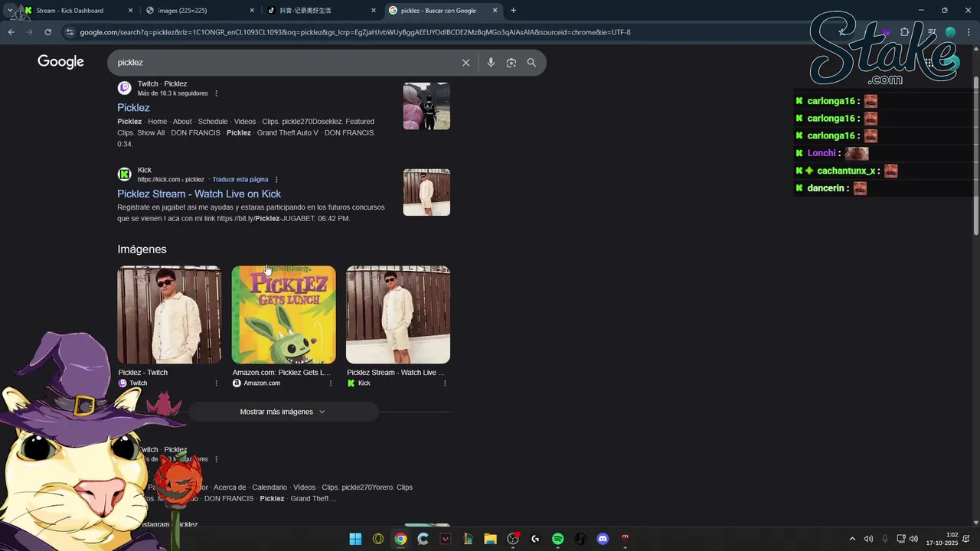
Task: Go back using the browser back arrow
Action: [x=11, y=32]
